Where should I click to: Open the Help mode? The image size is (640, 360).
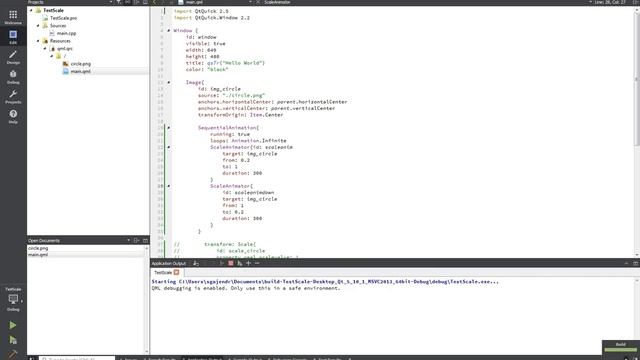click(13, 116)
